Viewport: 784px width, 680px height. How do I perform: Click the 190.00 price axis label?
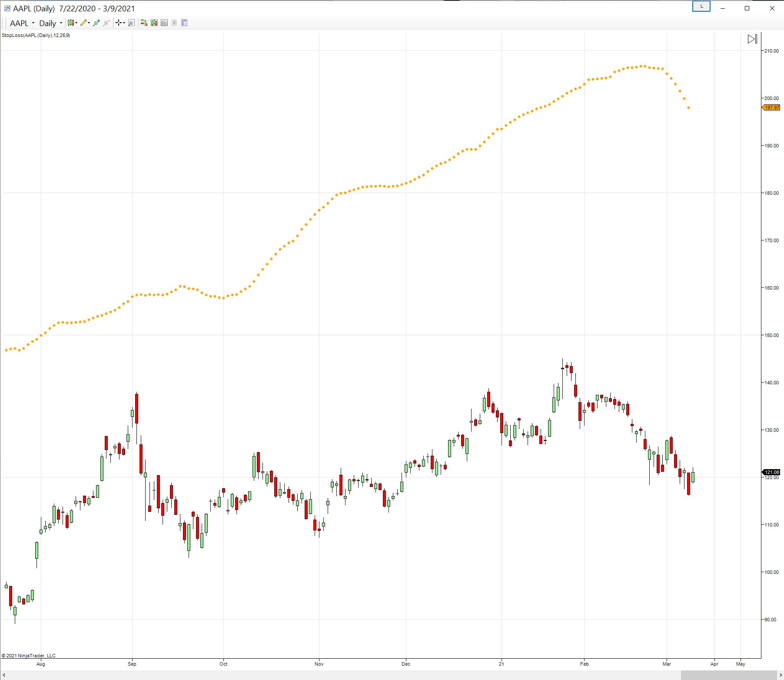(x=772, y=146)
